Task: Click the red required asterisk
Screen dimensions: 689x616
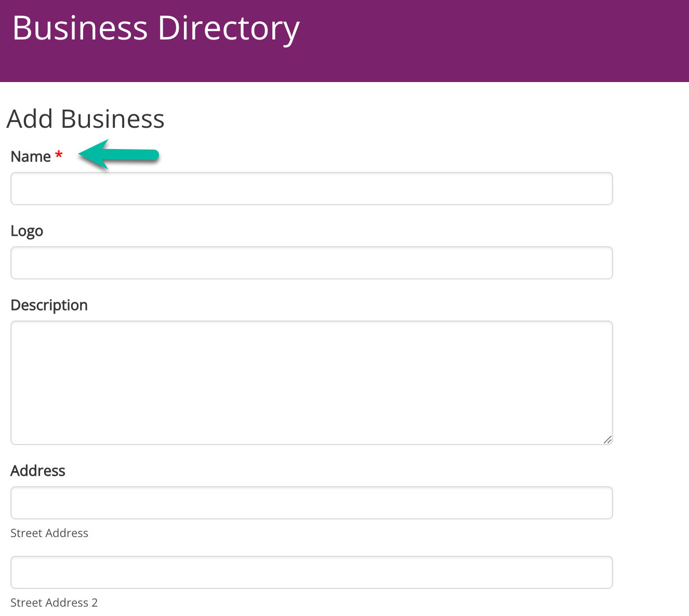Action: (59, 155)
